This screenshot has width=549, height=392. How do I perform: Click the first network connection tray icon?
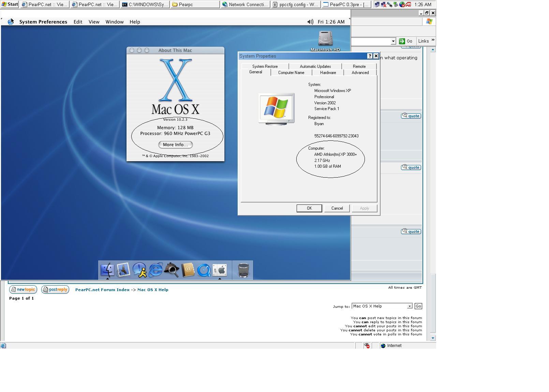point(377,4)
